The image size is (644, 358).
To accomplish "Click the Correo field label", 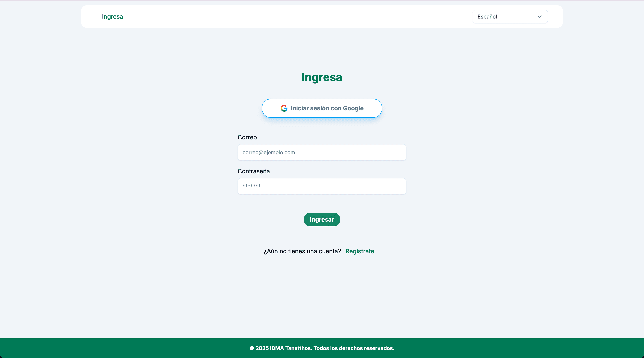I will coord(247,137).
